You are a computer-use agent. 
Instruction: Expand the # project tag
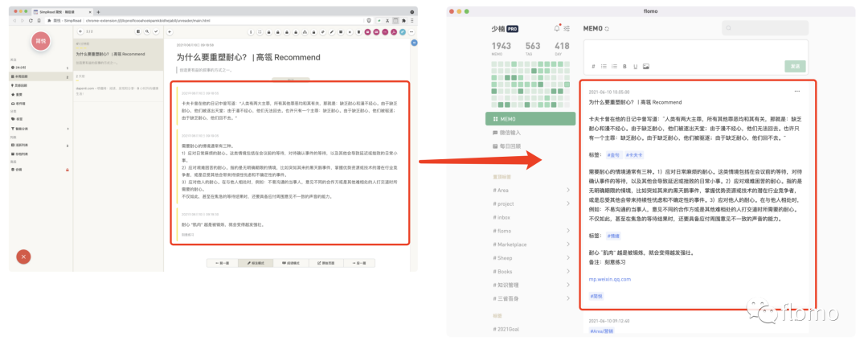click(568, 204)
